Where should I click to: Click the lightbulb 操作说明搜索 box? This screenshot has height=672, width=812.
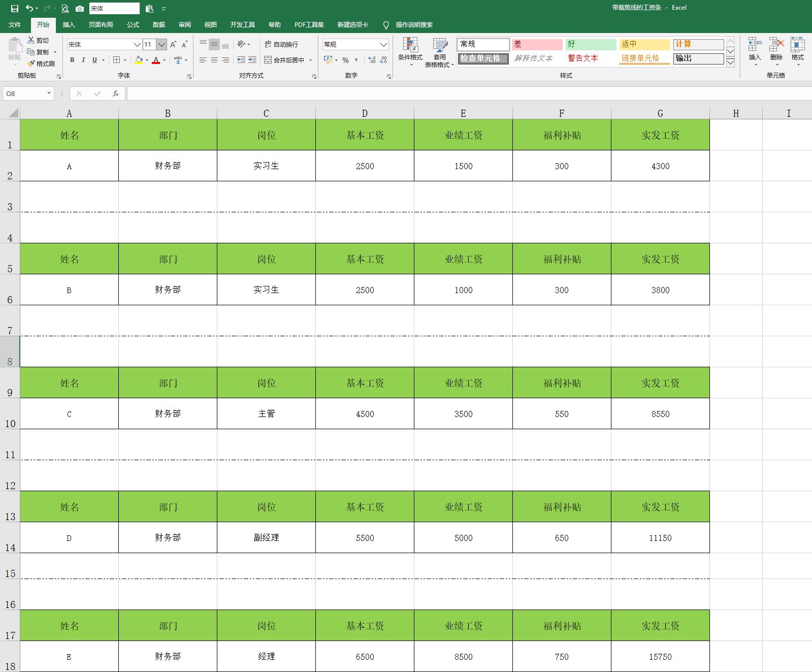click(x=409, y=25)
